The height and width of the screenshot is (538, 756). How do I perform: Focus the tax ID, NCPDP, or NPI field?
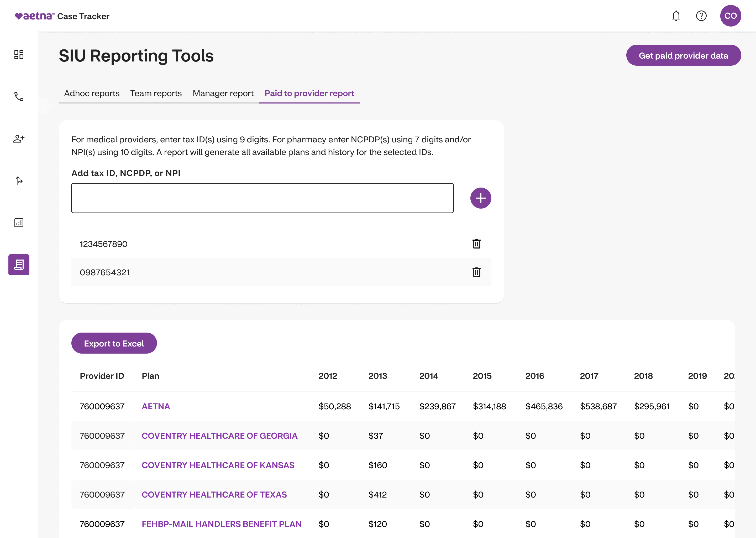[x=262, y=198]
